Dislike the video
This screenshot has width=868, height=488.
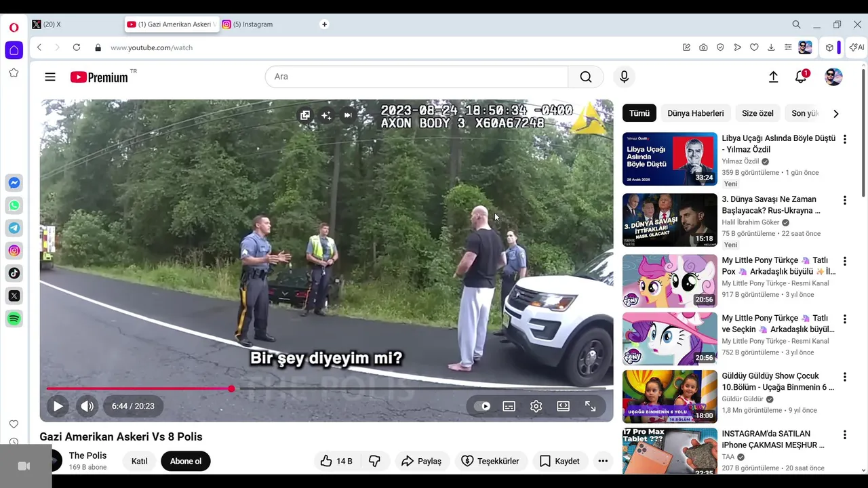click(374, 461)
